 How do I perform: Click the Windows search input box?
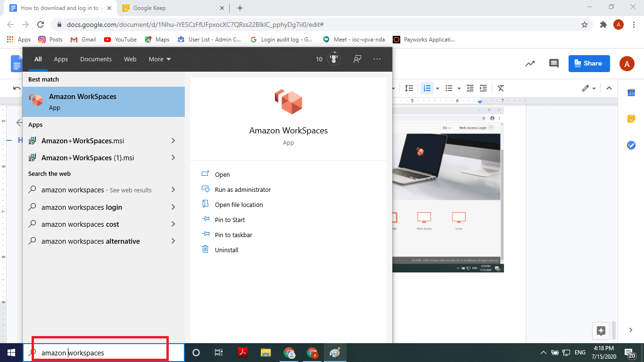(104, 353)
